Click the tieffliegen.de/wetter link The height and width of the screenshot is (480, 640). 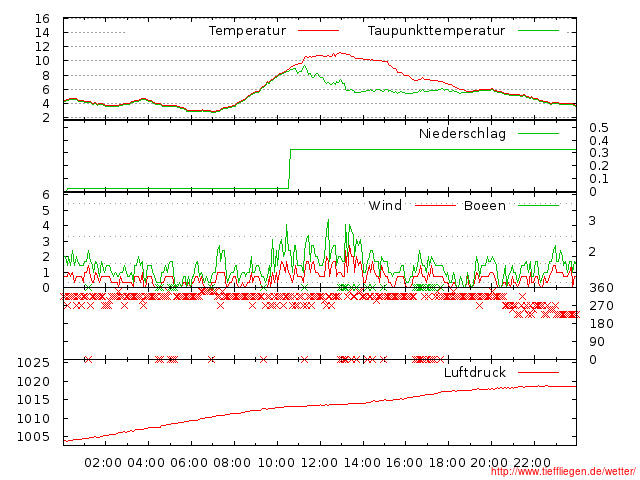pos(563,472)
